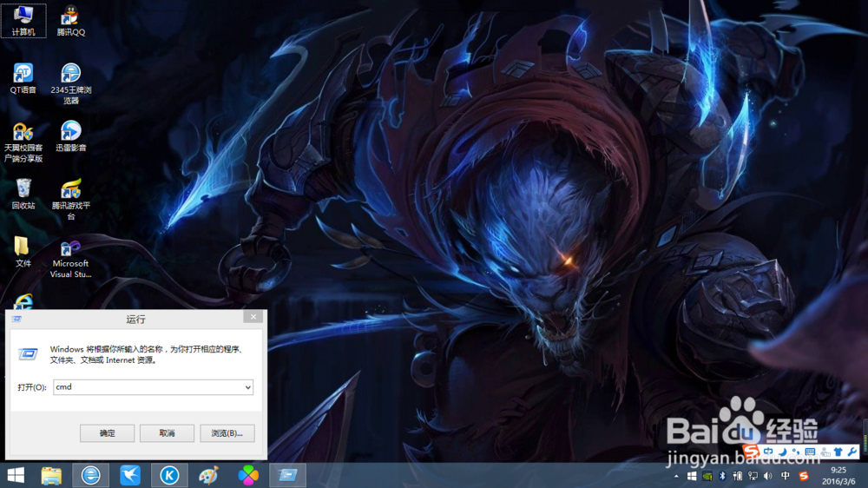Select the 2345王牌浏览器 desktop shortcut
Viewport: 868px width, 488px height.
71,83
